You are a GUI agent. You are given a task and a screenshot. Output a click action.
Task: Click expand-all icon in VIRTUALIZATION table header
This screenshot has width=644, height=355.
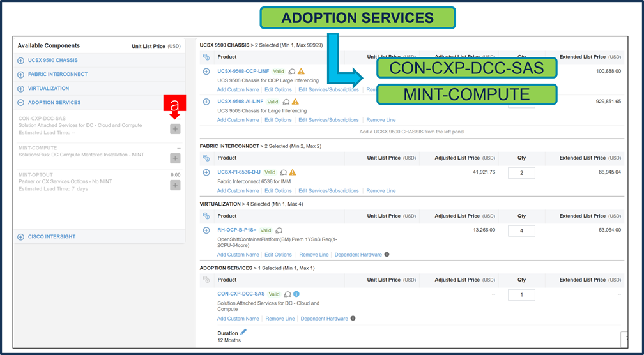coord(206,216)
